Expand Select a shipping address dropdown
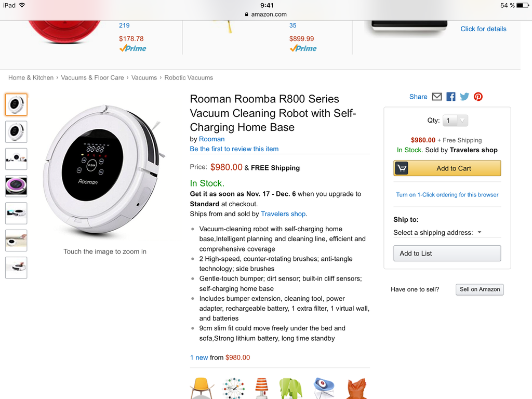Viewport: 532px width, 399px height. [437, 232]
